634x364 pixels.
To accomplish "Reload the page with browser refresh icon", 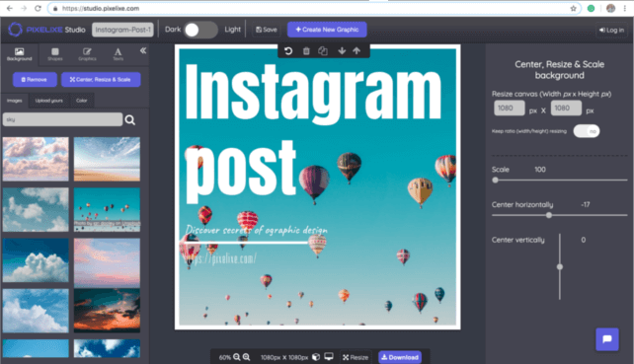I will tap(38, 8).
